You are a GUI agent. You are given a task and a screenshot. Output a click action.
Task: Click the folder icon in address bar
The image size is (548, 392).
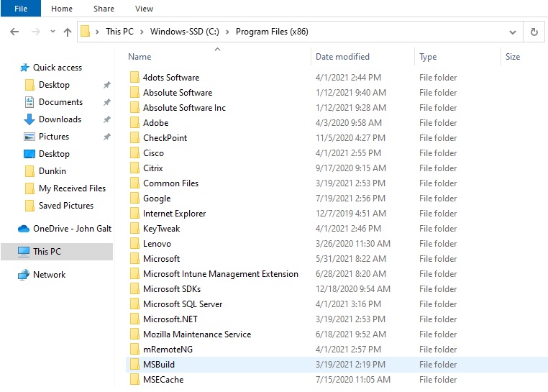tap(86, 32)
